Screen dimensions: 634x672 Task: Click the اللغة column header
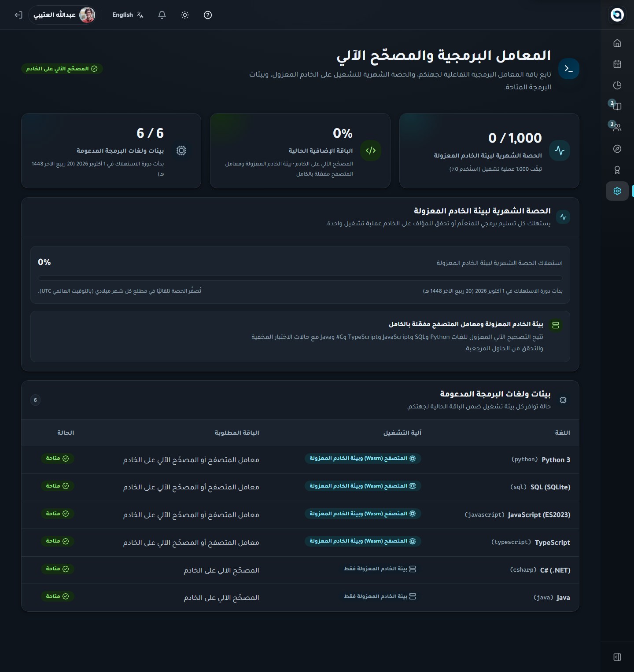562,433
